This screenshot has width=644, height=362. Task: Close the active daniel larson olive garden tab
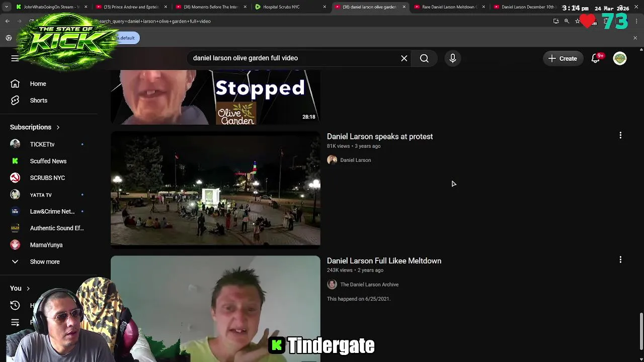[404, 7]
